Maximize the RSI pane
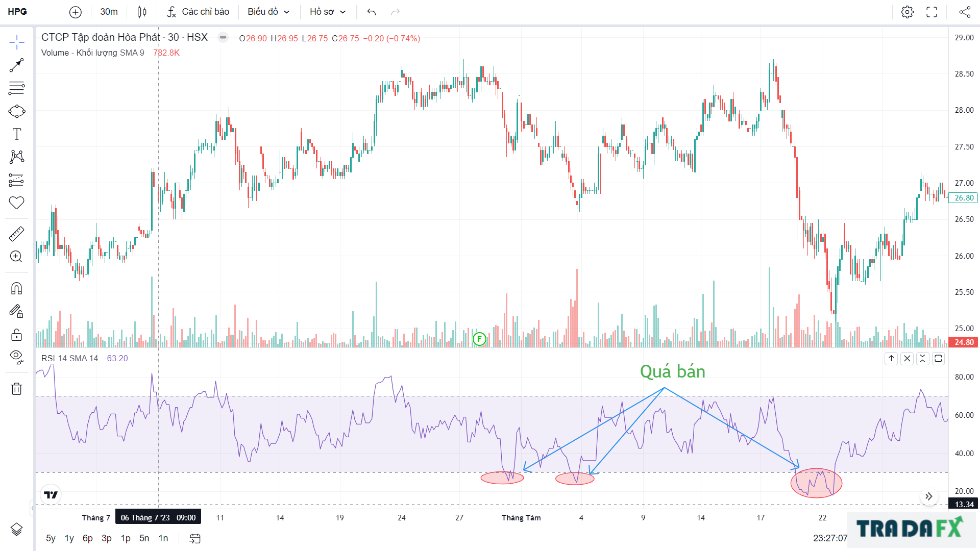The image size is (980, 551). coord(938,359)
